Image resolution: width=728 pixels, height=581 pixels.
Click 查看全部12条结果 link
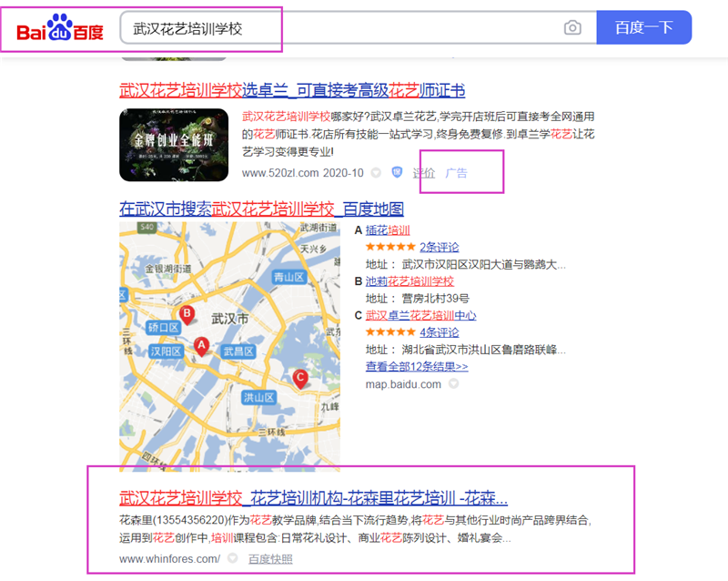pyautogui.click(x=417, y=367)
